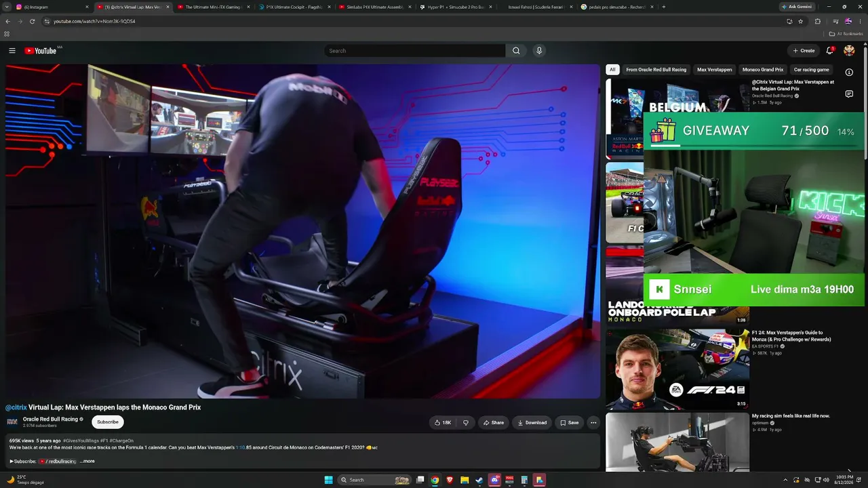Screen dimensions: 868x488
Task: Open the browser extensions puzzle icon
Action: pyautogui.click(x=817, y=21)
